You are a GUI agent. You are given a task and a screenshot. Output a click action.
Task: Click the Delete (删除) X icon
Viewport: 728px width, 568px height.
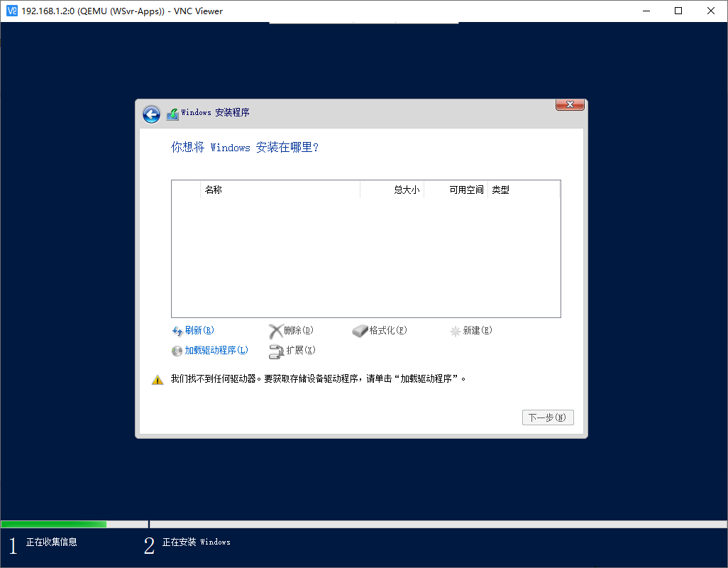pyautogui.click(x=276, y=331)
